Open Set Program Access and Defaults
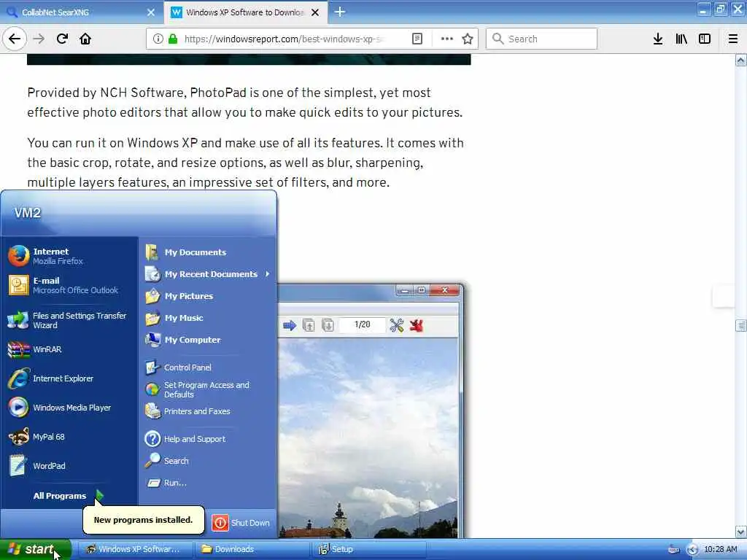 (207, 389)
